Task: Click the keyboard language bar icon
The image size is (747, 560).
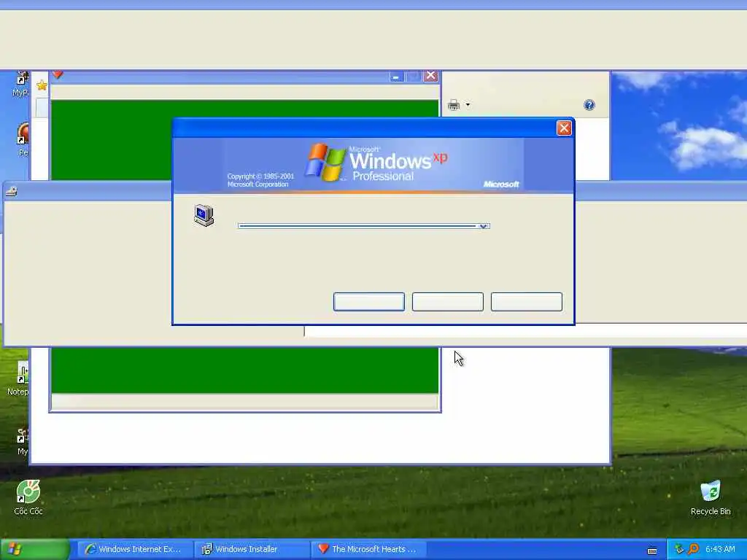Action: click(652, 551)
